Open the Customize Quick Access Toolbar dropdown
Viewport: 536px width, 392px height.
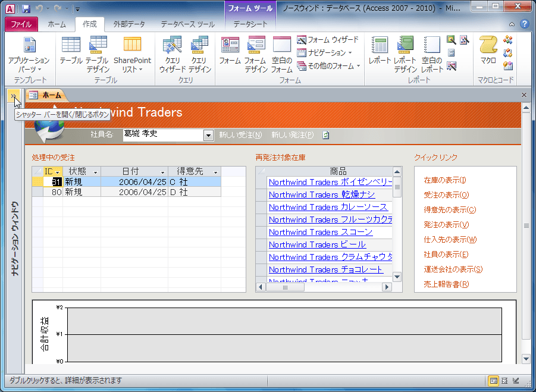(78, 9)
